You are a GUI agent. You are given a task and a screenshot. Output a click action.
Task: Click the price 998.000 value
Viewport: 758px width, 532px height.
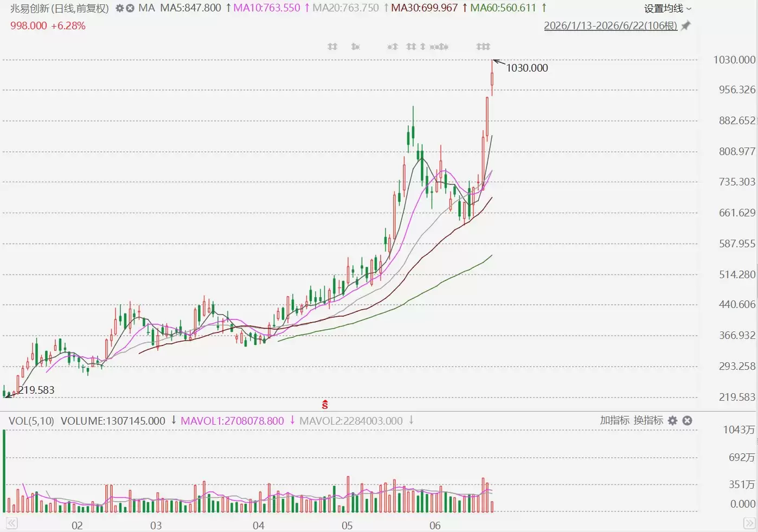(x=28, y=26)
